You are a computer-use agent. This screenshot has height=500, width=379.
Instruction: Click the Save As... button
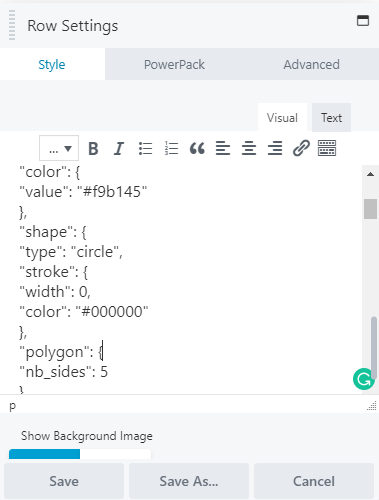point(189,481)
